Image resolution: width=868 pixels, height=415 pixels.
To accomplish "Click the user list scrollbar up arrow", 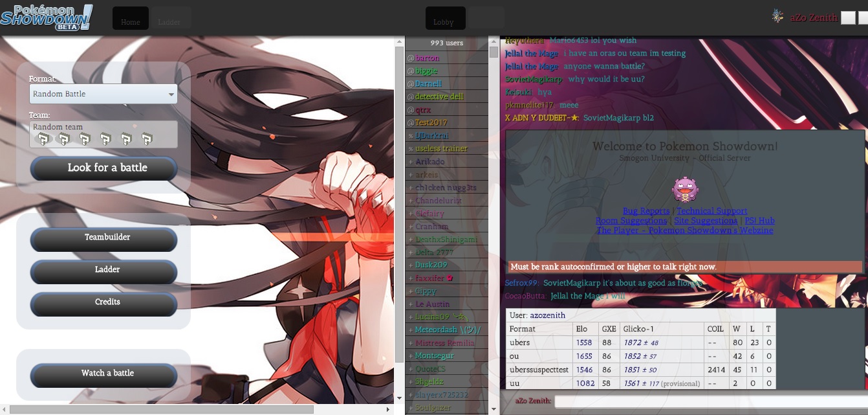I will [x=494, y=41].
